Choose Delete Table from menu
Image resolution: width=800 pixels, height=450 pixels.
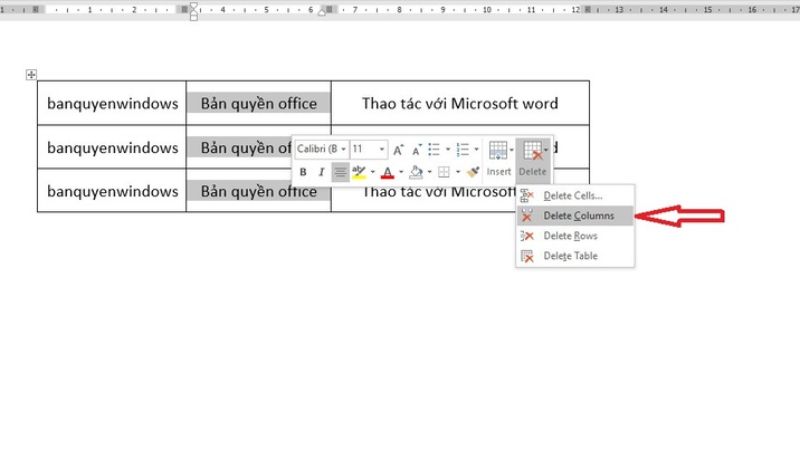point(576,256)
